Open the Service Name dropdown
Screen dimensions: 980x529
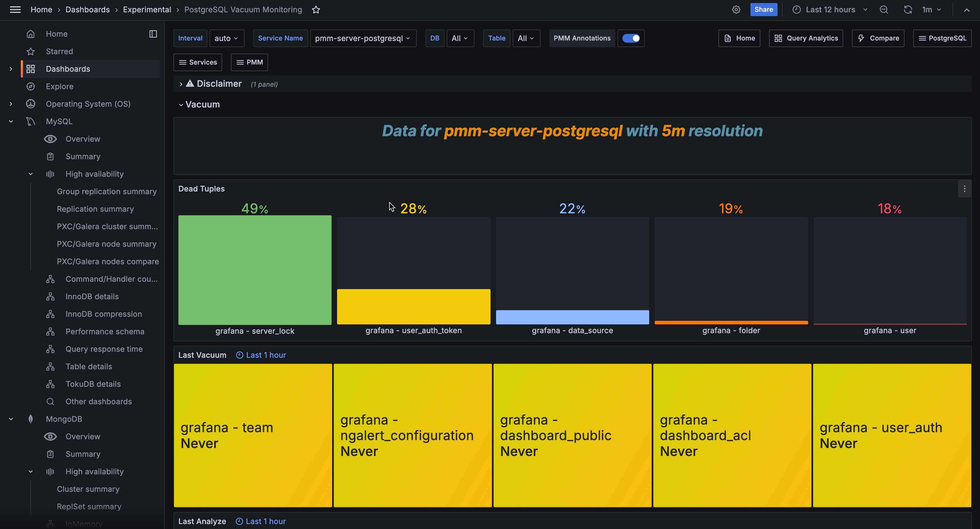363,38
